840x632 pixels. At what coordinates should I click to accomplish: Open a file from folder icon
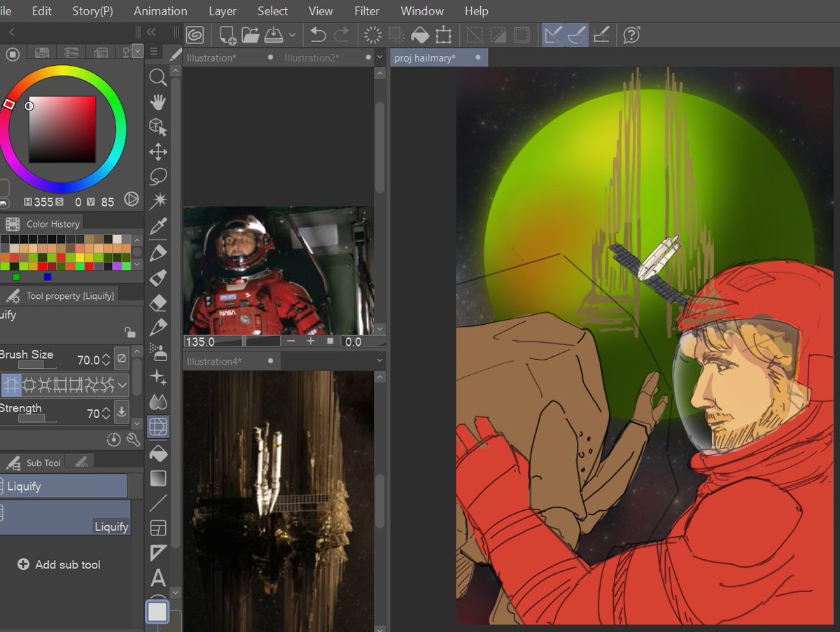(250, 34)
